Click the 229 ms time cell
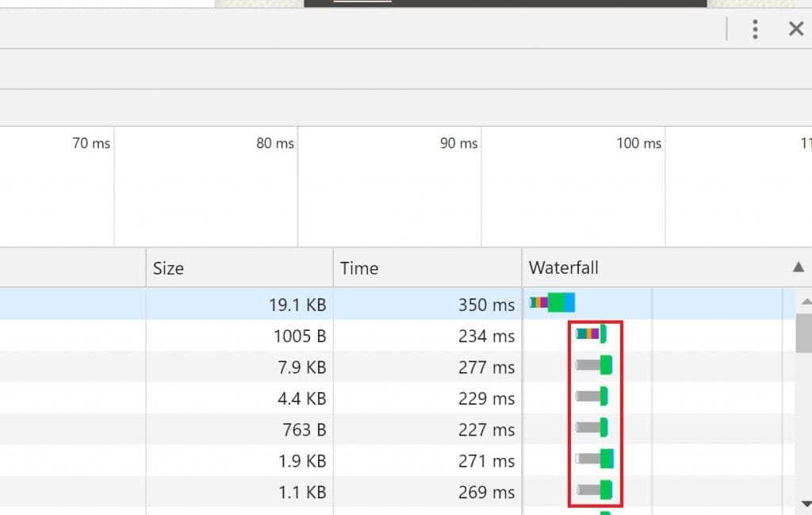This screenshot has width=812, height=515. [x=486, y=398]
